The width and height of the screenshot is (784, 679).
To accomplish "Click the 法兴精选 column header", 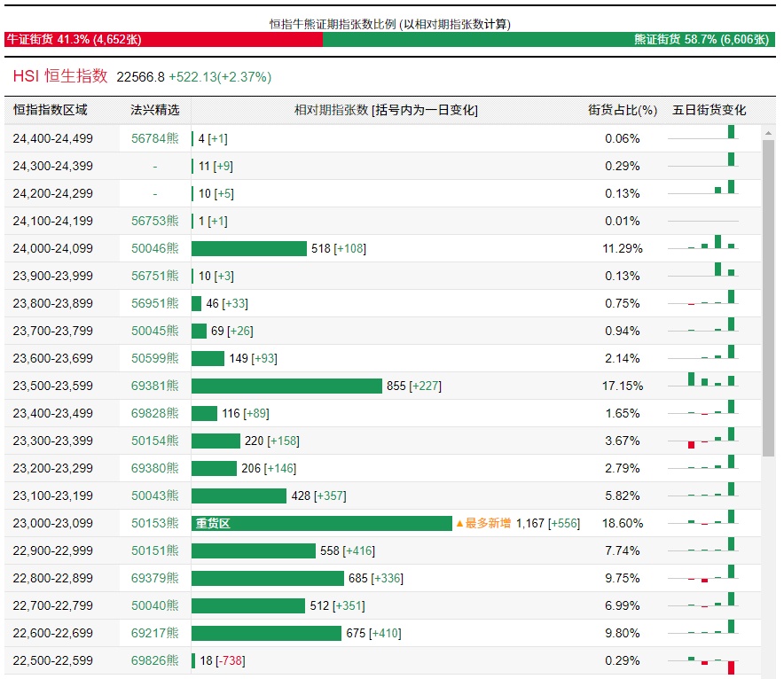I will pyautogui.click(x=154, y=110).
